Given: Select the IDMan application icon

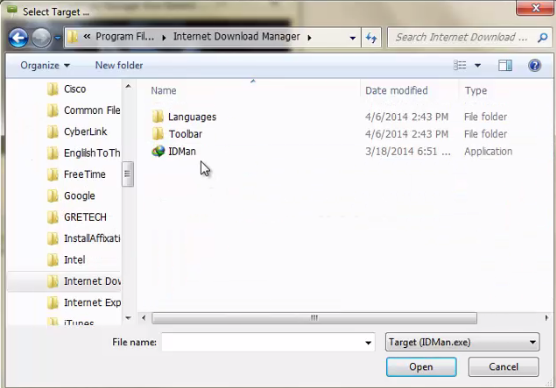Looking at the screenshot, I should [x=158, y=151].
